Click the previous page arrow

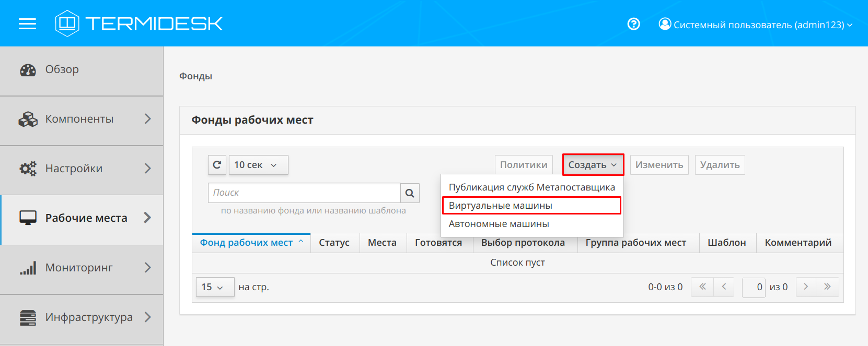[724, 287]
